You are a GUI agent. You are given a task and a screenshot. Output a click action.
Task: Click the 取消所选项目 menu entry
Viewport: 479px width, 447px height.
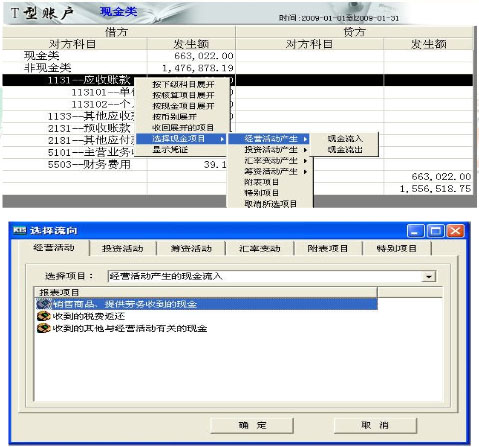click(271, 204)
